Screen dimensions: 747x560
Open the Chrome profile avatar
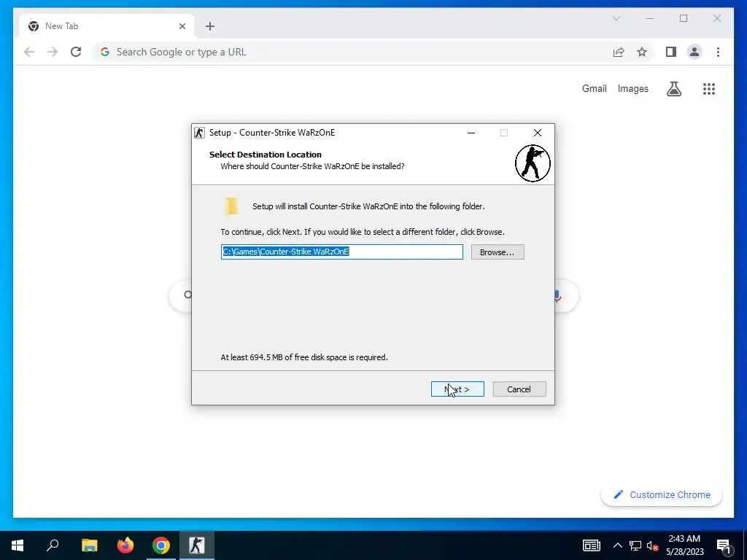coord(694,52)
